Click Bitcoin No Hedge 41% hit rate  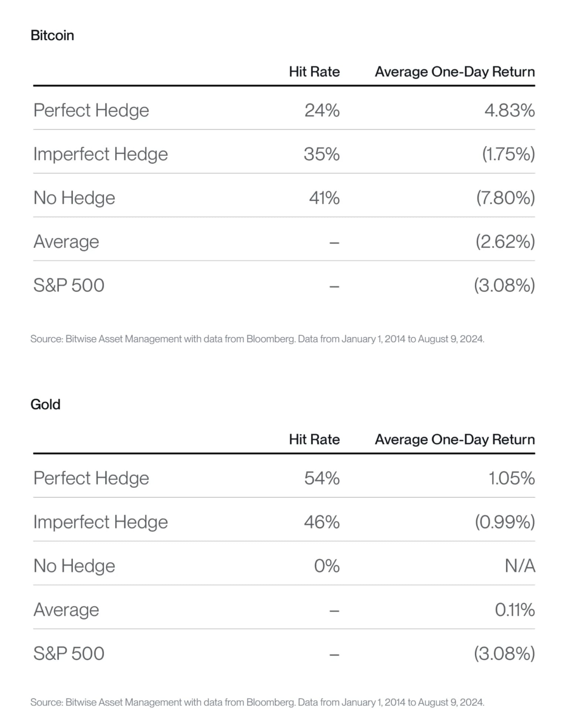(324, 198)
